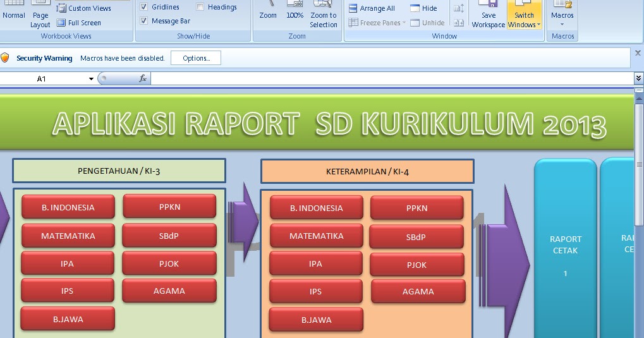
Task: Click APLIKASI RAPORT SD KURIKULUM 2013 title
Action: (329, 124)
